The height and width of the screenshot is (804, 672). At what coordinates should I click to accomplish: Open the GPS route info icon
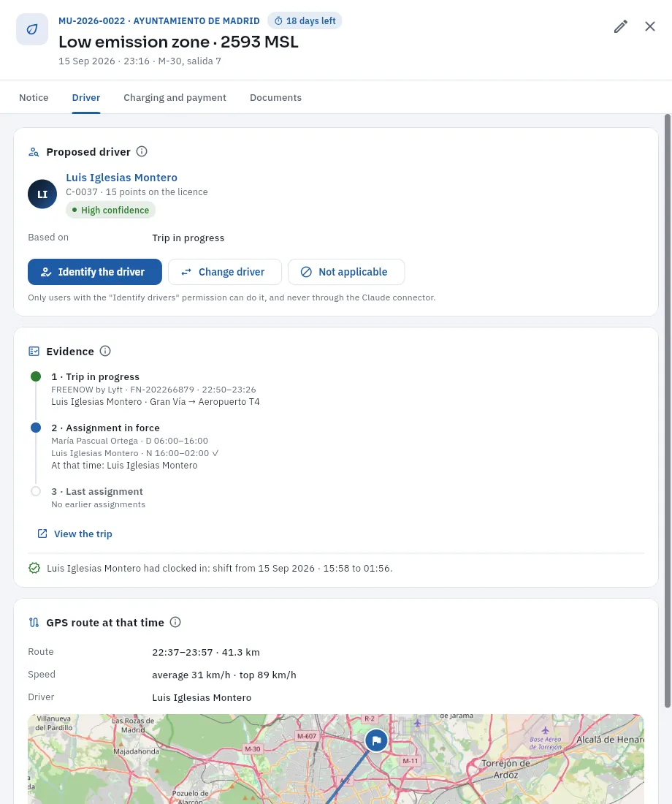coord(175,623)
